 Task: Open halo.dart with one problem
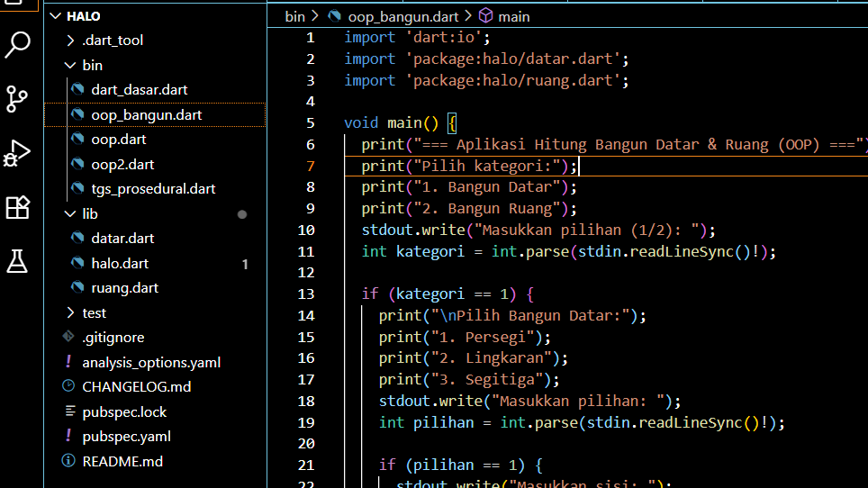(x=120, y=263)
